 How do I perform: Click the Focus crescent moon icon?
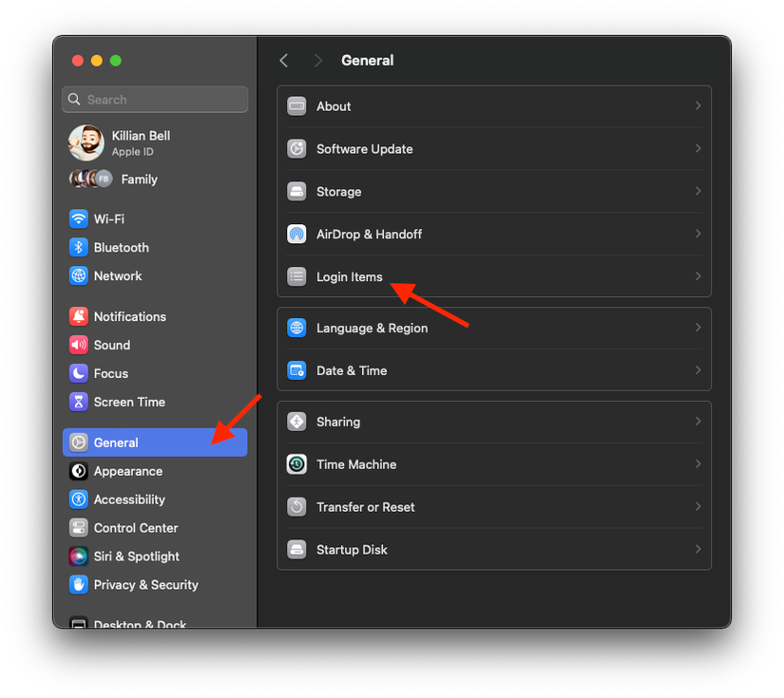click(78, 373)
